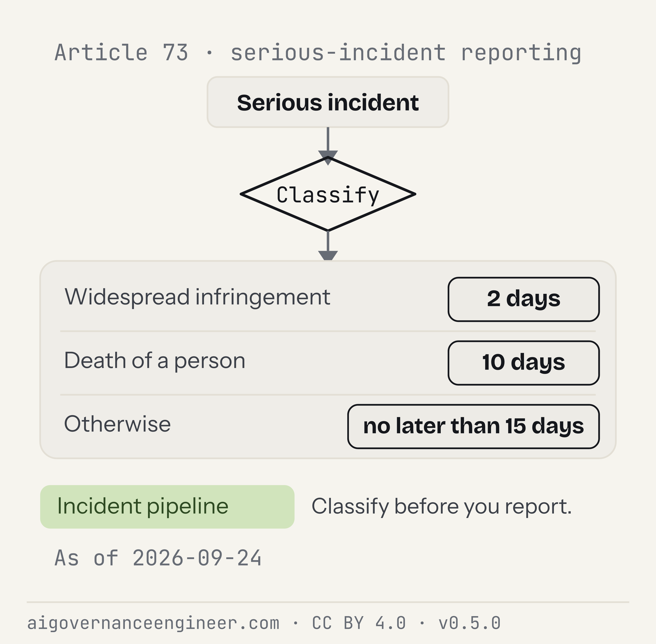Click the CC BY 4.0 license text

(359, 623)
